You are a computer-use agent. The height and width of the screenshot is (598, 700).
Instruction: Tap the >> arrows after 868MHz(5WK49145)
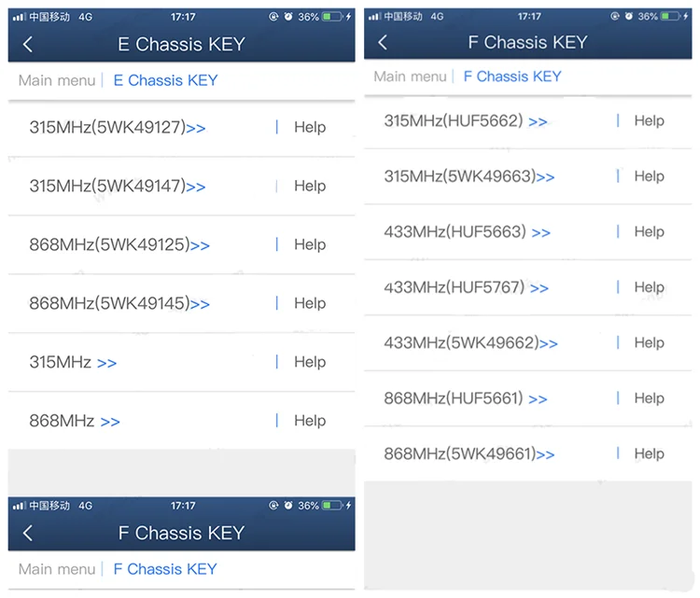click(200, 304)
